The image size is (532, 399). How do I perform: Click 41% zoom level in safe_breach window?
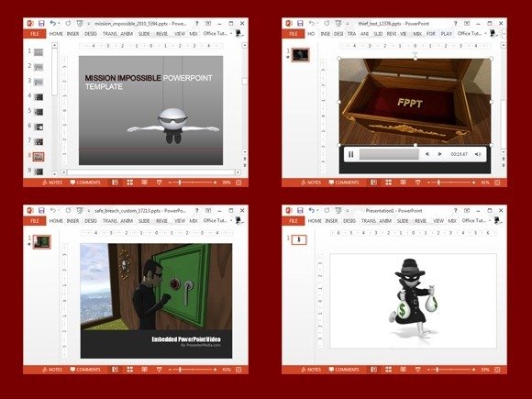(x=227, y=370)
